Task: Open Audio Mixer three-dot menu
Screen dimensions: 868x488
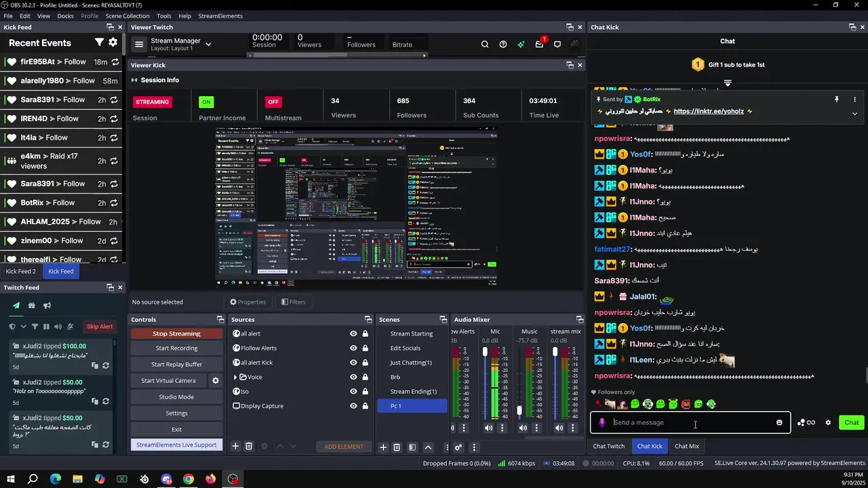Action: click(x=474, y=447)
